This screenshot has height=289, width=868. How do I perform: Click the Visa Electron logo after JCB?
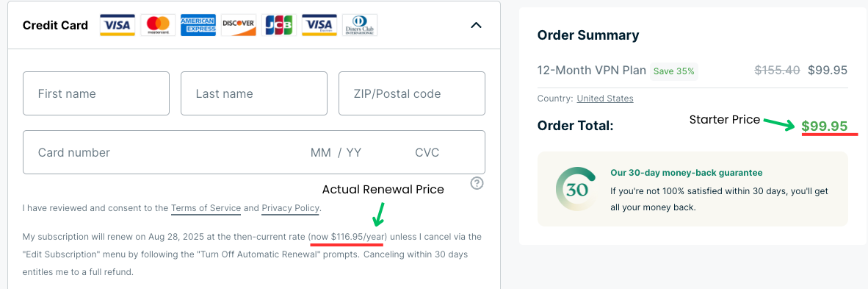319,25
